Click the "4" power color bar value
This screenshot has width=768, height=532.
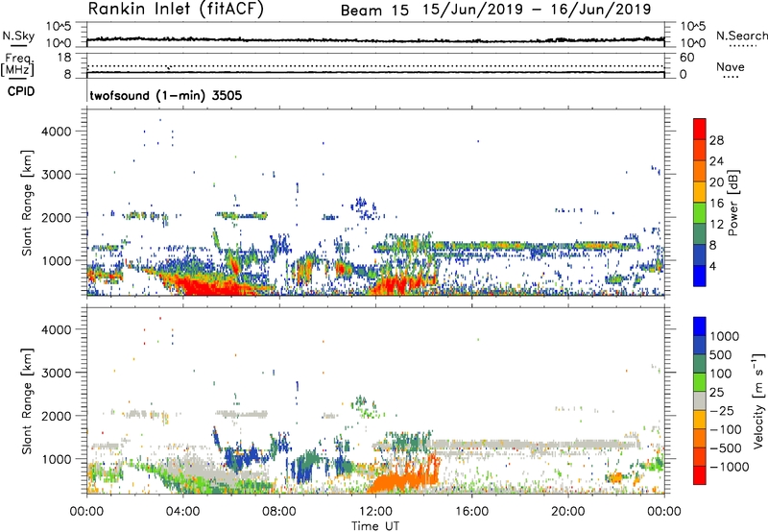point(712,266)
